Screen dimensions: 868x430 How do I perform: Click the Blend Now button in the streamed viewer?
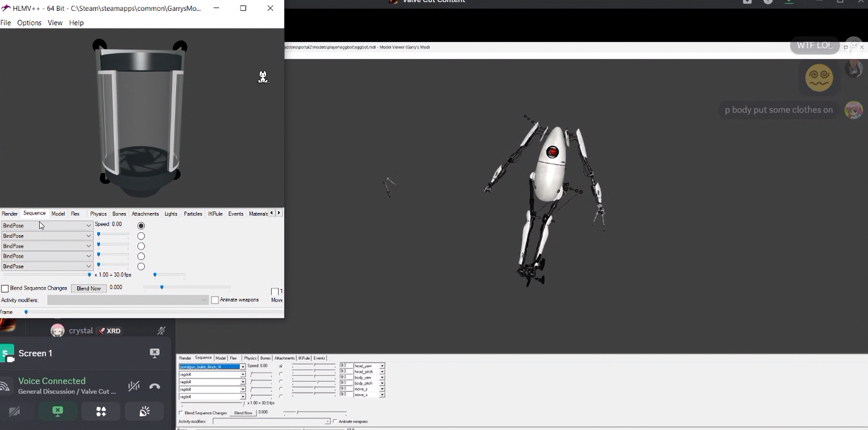pyautogui.click(x=243, y=413)
